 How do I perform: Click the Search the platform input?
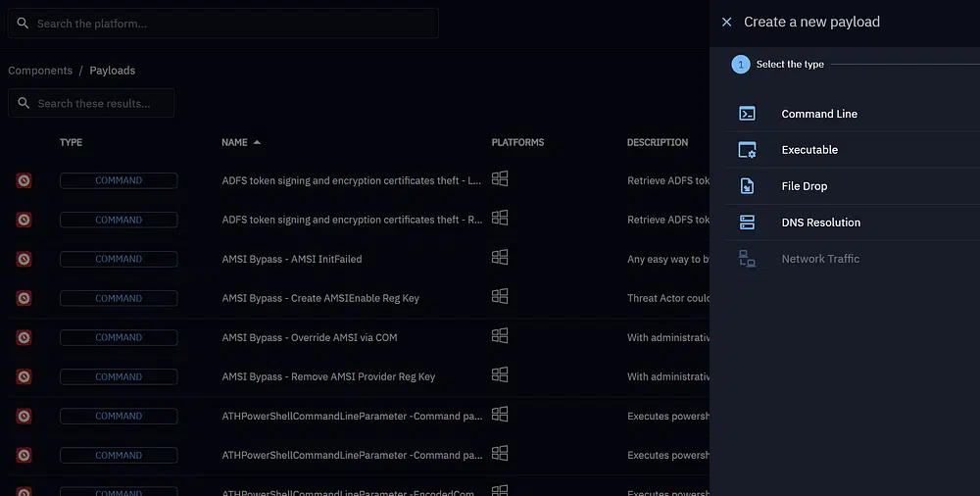click(230, 24)
